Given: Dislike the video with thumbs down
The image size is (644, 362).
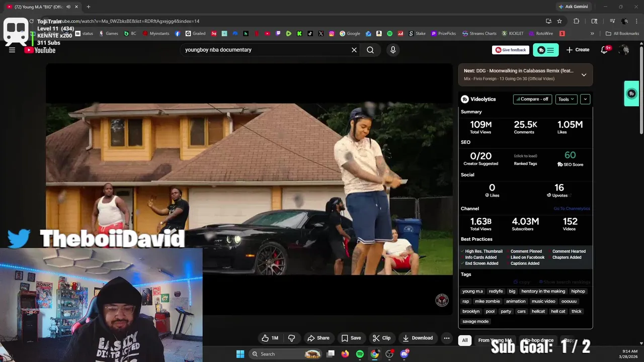Looking at the screenshot, I should pos(291,338).
